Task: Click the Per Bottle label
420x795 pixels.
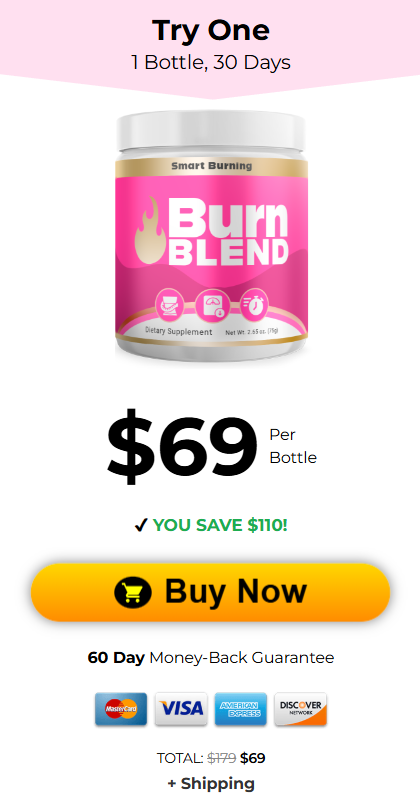Action: click(x=293, y=446)
